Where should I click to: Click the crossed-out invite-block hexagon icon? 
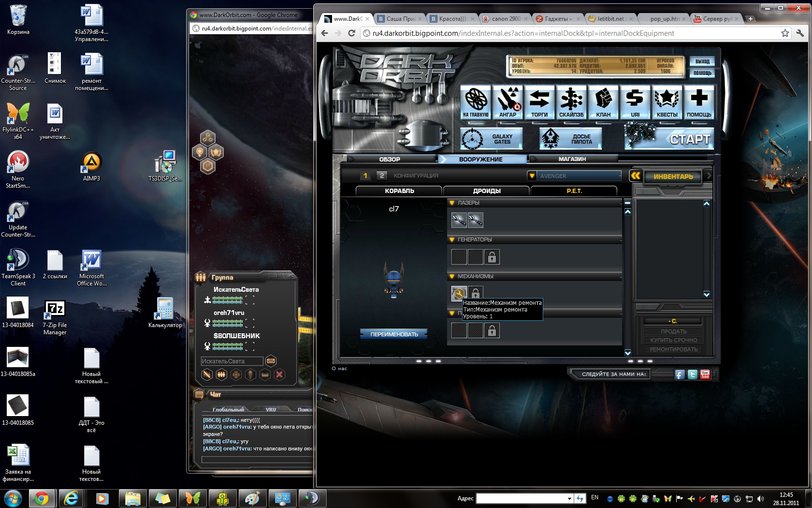point(207,374)
